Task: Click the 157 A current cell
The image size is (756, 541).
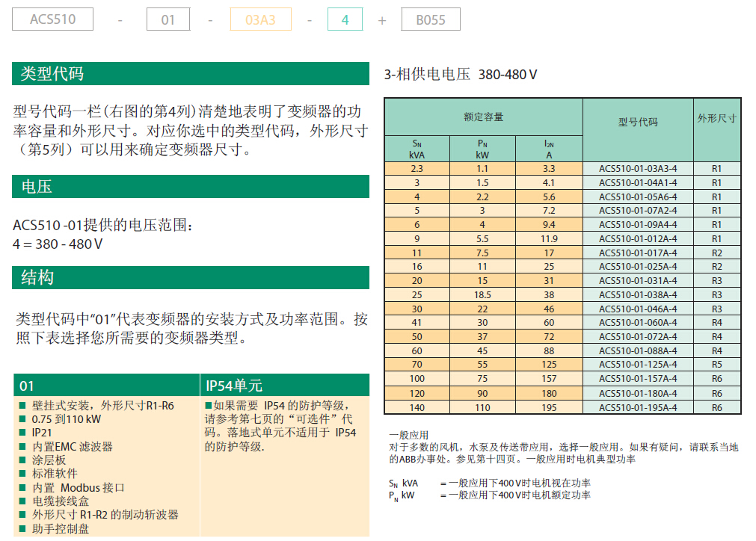Action: (549, 379)
